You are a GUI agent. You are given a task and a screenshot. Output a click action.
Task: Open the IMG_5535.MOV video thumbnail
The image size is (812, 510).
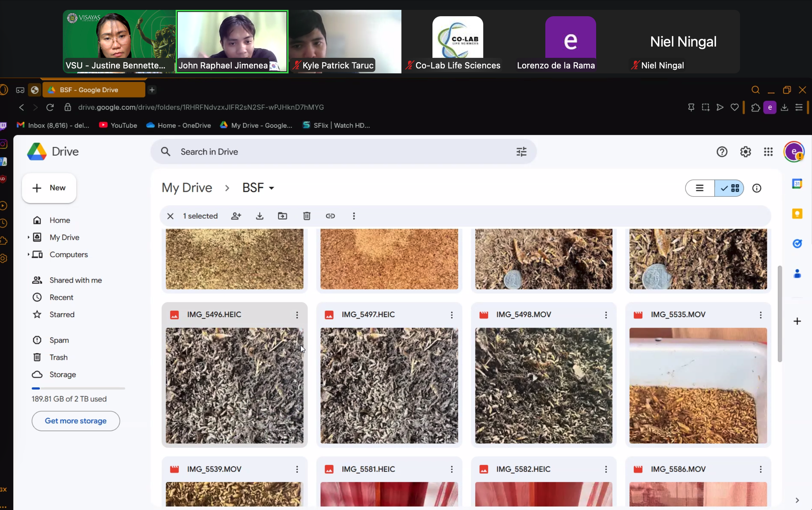tap(698, 385)
